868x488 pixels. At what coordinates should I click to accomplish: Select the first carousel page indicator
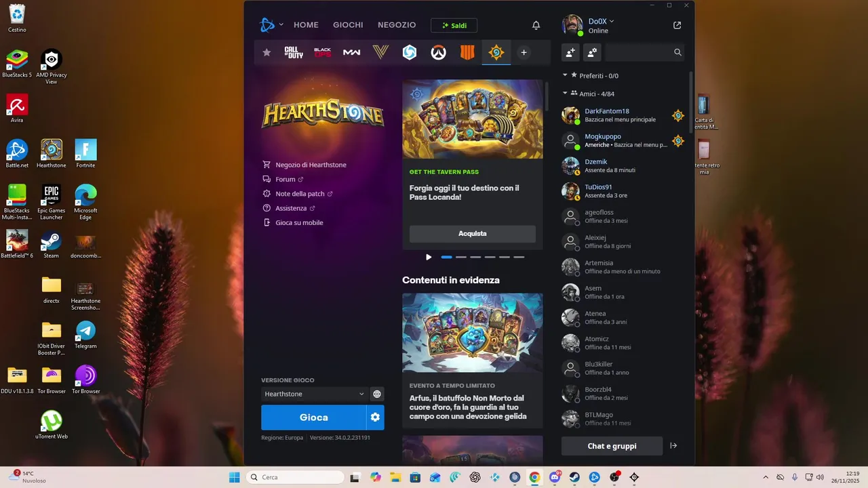click(446, 257)
